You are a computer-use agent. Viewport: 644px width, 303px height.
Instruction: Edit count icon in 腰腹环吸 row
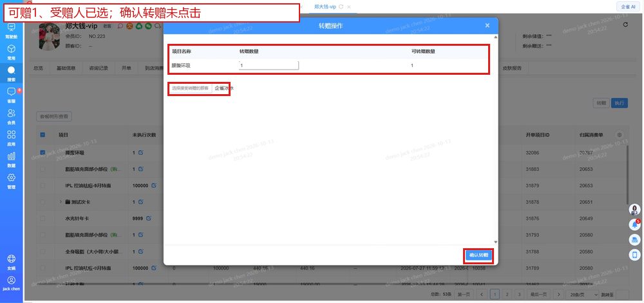(141, 153)
